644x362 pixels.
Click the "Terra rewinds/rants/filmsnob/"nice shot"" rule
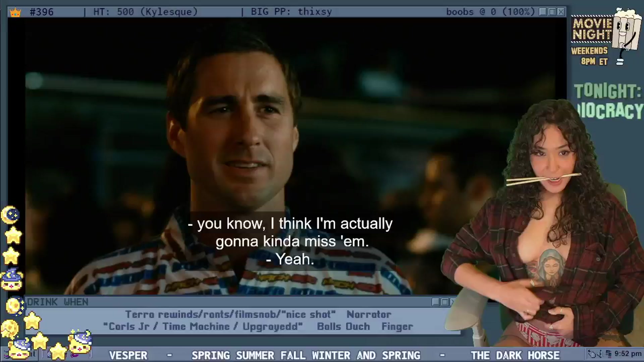click(230, 314)
